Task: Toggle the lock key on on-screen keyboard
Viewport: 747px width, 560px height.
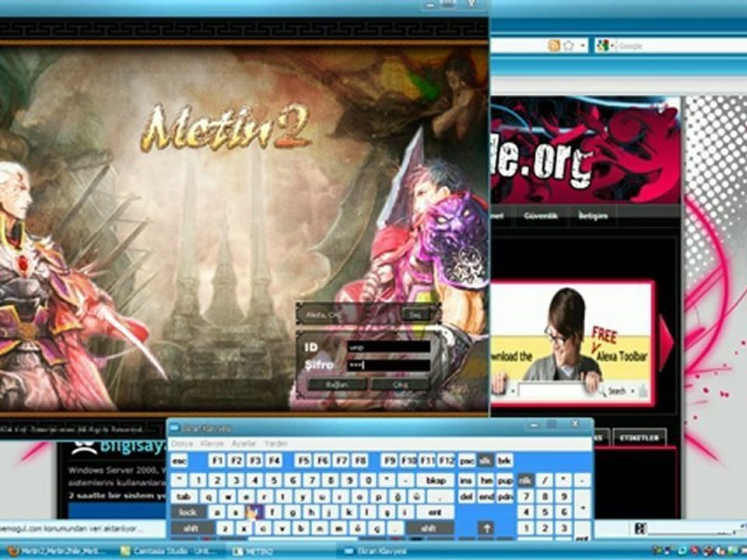Action: coord(188,513)
